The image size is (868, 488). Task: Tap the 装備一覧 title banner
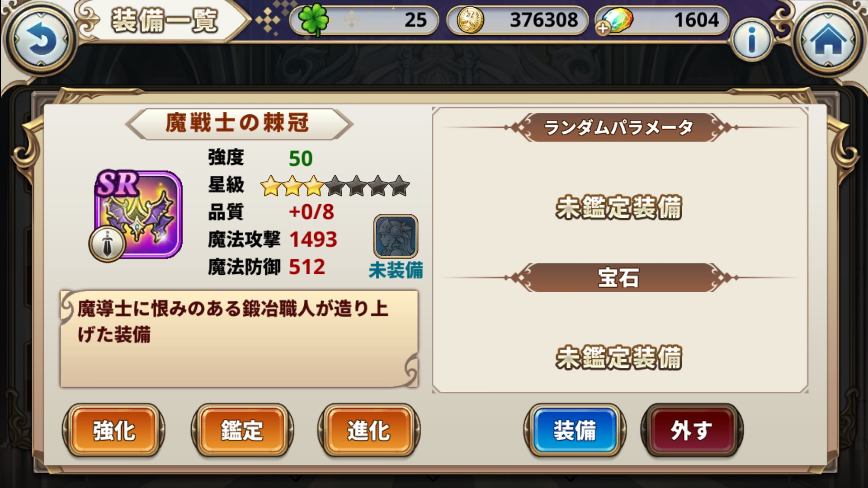pos(165,20)
